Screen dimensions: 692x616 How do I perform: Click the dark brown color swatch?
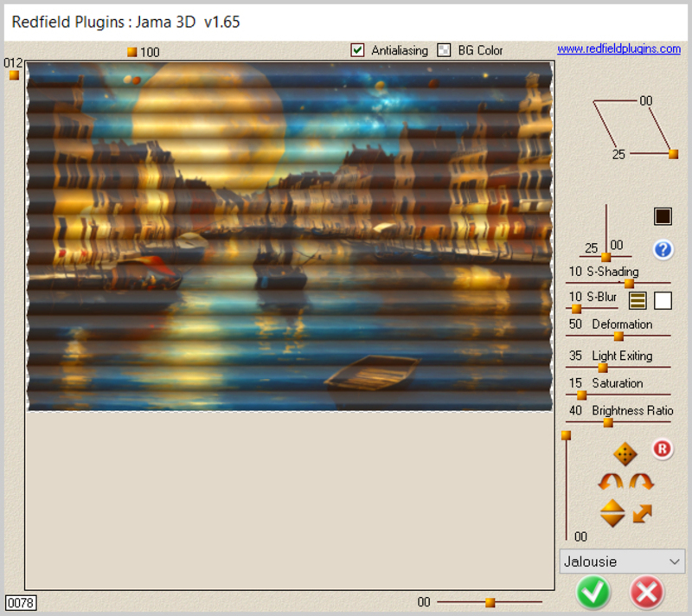point(663,216)
